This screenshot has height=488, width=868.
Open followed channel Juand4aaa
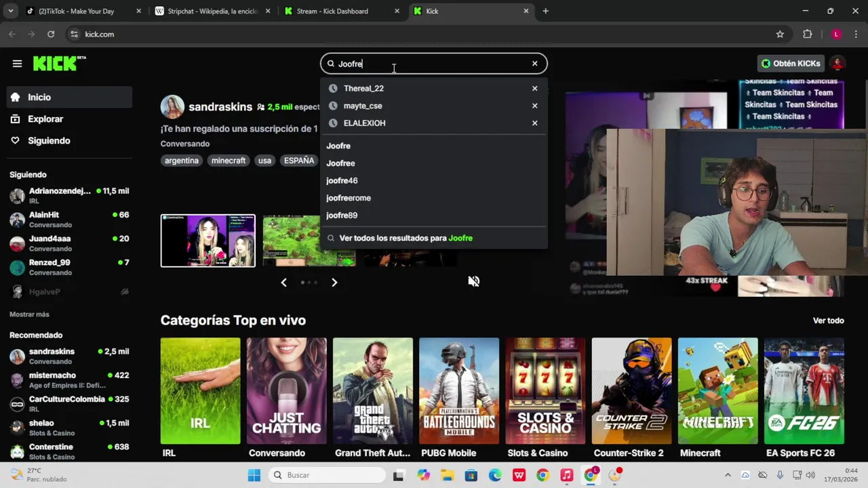pos(69,243)
